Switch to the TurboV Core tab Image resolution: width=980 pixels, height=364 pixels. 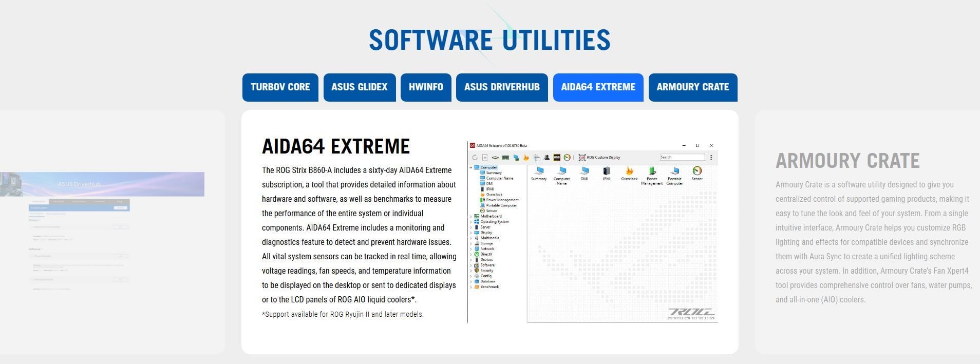point(280,87)
